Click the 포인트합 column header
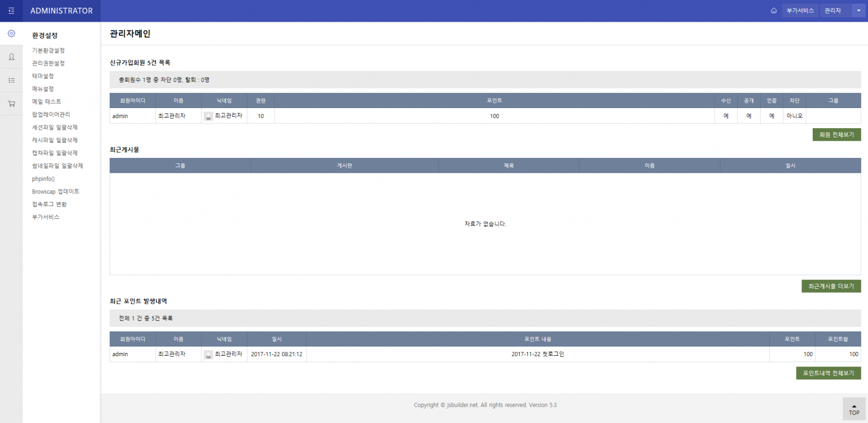868x423 pixels. (838, 339)
